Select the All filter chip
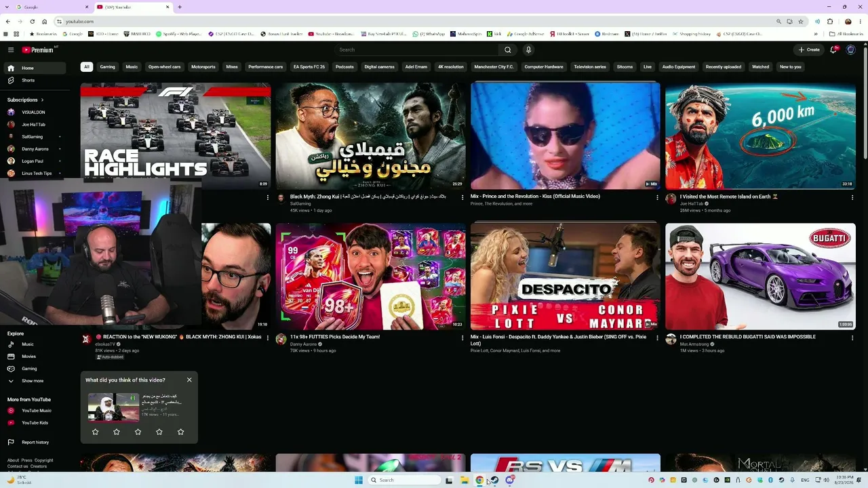The image size is (868, 488). click(86, 67)
